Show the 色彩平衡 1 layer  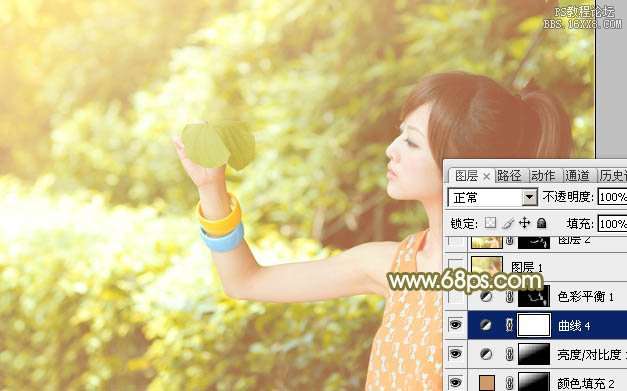pyautogui.click(x=455, y=296)
